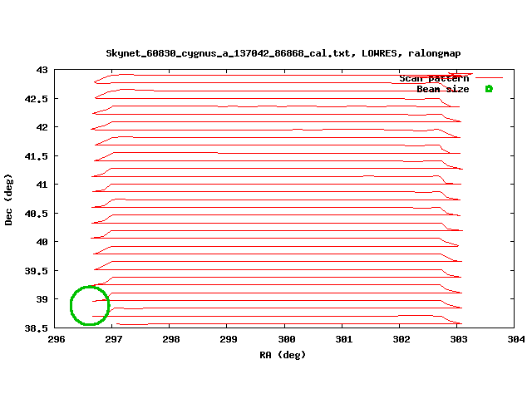532x399 pixels.
Task: Click the y-axis tick label 38.5
Action: 37,328
